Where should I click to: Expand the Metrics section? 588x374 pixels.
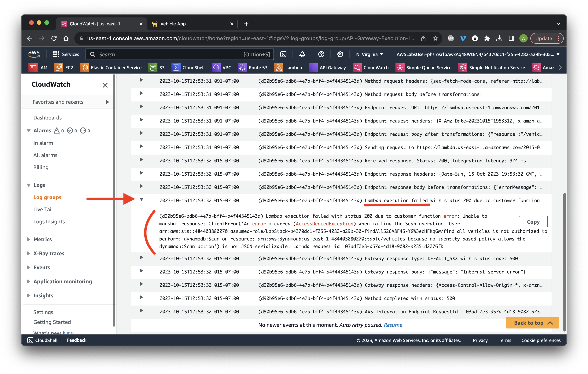point(29,239)
